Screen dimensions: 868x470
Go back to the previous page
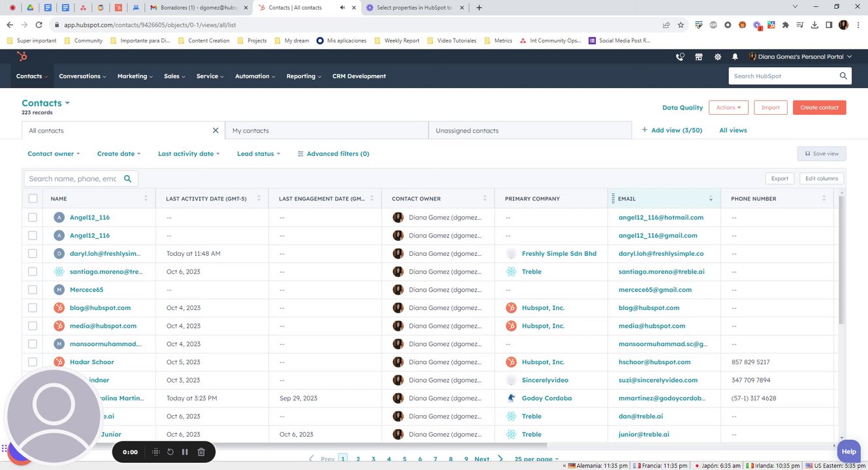click(x=10, y=25)
